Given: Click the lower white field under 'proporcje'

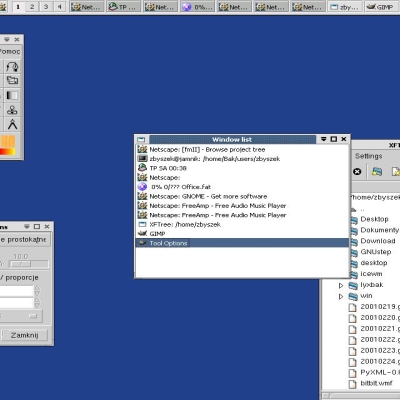Looking at the screenshot, I should (x=17, y=302).
